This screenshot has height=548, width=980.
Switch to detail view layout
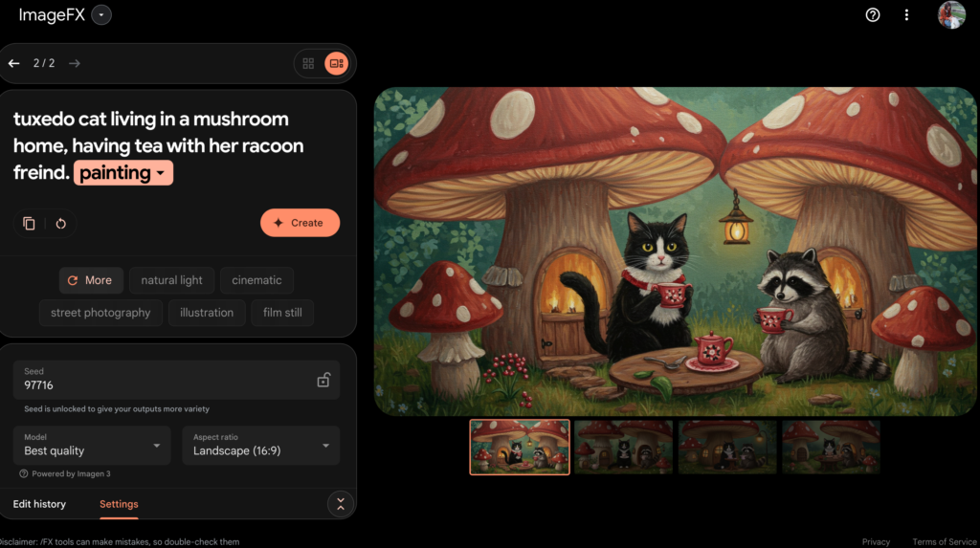click(336, 64)
